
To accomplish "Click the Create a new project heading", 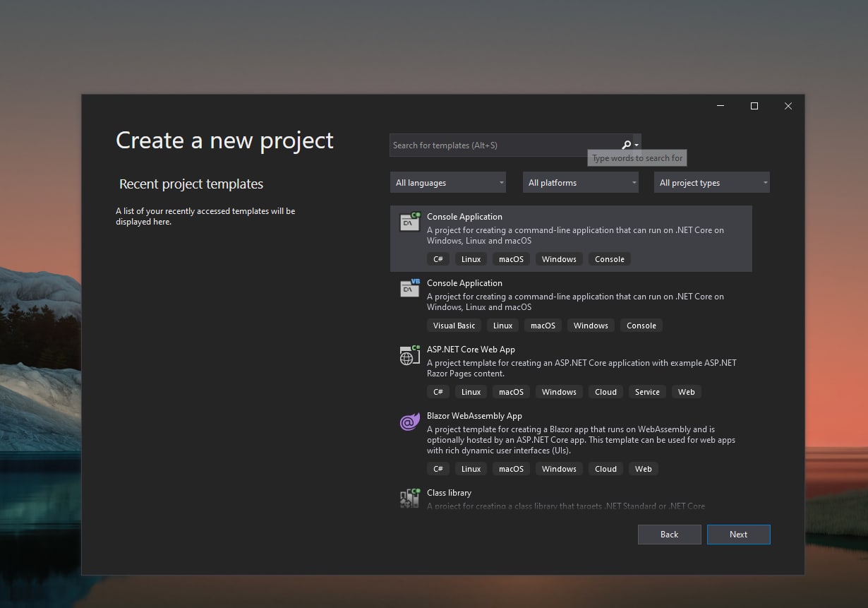I will click(x=224, y=140).
